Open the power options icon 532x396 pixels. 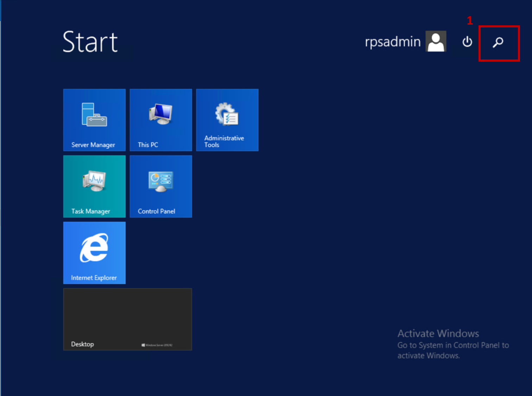pyautogui.click(x=467, y=42)
